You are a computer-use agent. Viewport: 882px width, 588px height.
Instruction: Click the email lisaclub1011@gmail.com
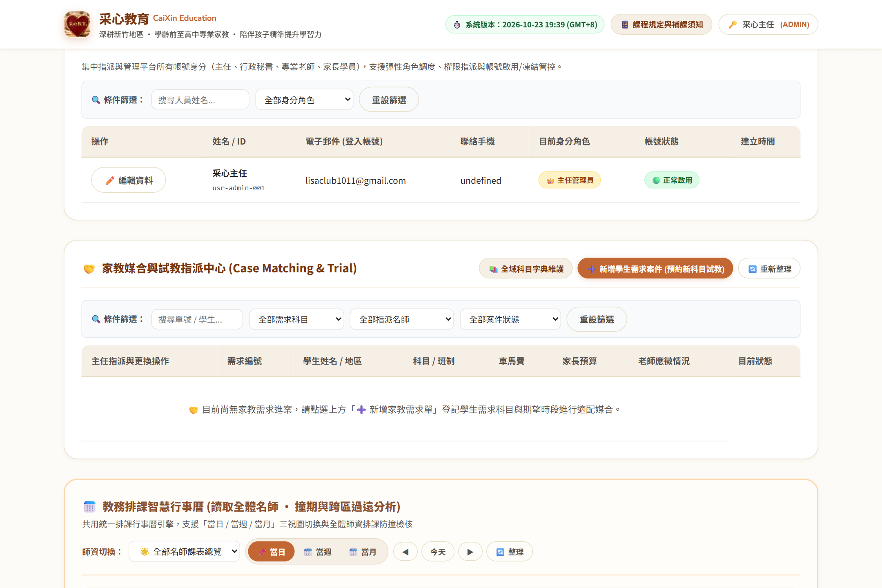coord(356,180)
